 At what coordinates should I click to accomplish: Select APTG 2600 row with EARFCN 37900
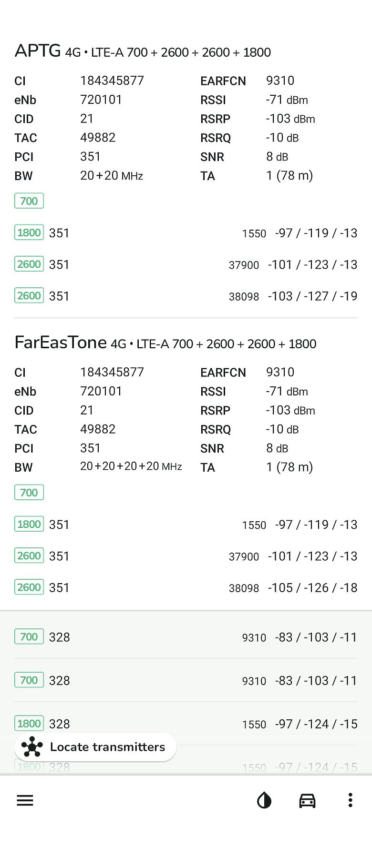coord(186,264)
